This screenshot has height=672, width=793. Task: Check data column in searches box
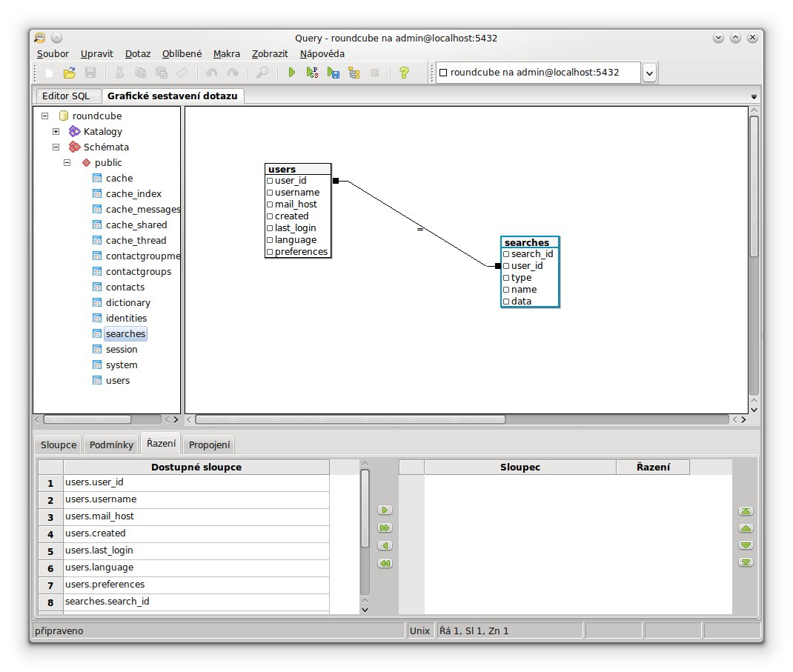(x=506, y=302)
